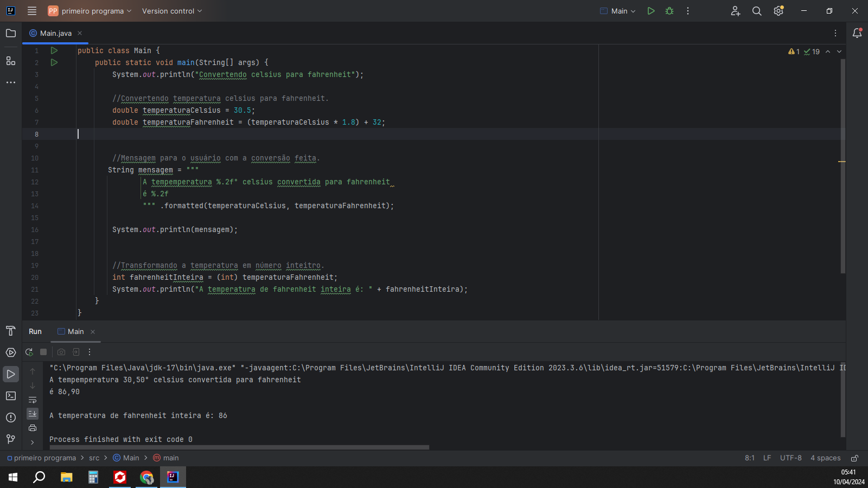Select Main tab in Run panel

coord(75,331)
